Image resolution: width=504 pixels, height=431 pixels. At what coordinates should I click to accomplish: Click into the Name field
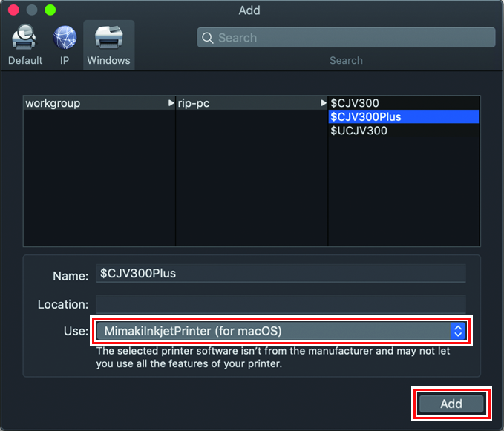(x=281, y=274)
